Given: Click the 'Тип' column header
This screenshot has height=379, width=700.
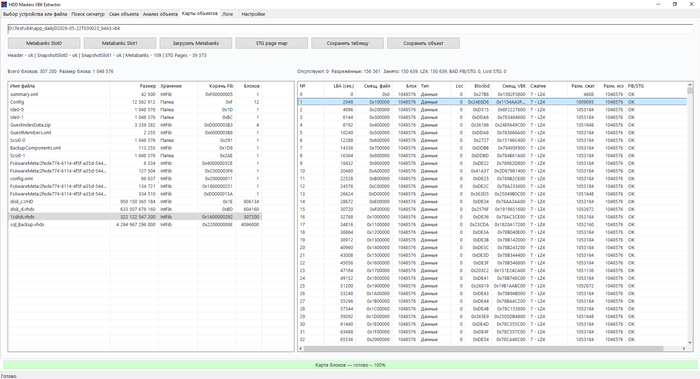Looking at the screenshot, I should pos(434,86).
